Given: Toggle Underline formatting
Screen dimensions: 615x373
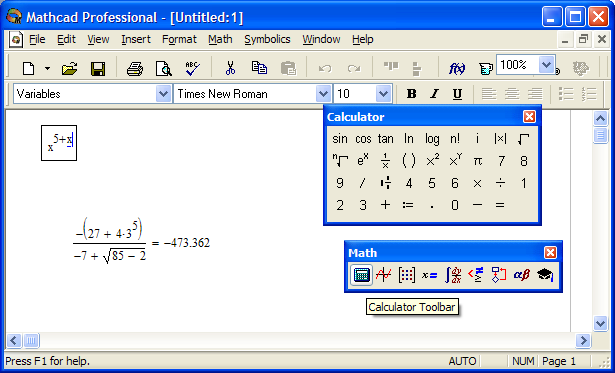Looking at the screenshot, I should coord(457,94).
